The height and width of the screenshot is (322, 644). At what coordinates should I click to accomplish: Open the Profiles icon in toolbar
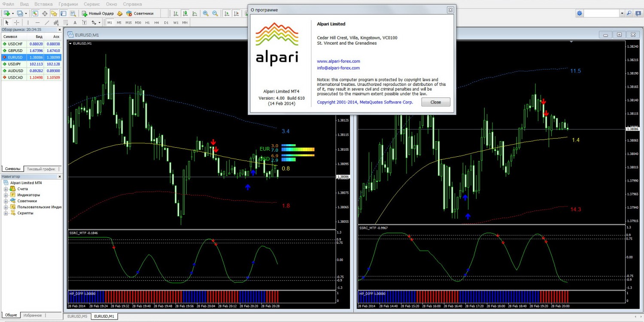pos(20,13)
